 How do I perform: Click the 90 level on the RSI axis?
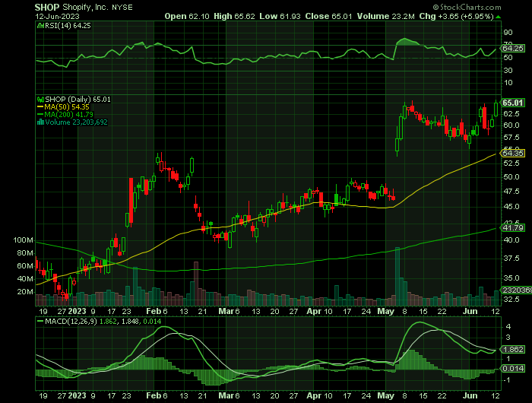point(508,33)
